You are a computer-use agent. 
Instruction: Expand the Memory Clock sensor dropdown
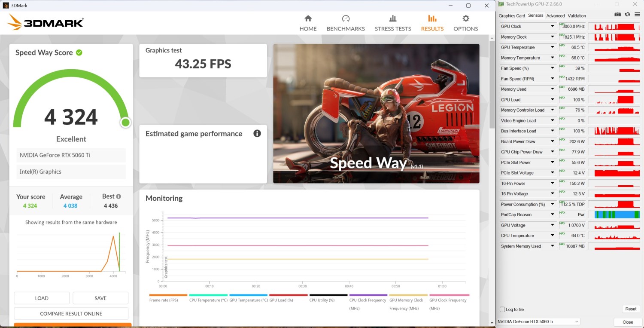[553, 37]
